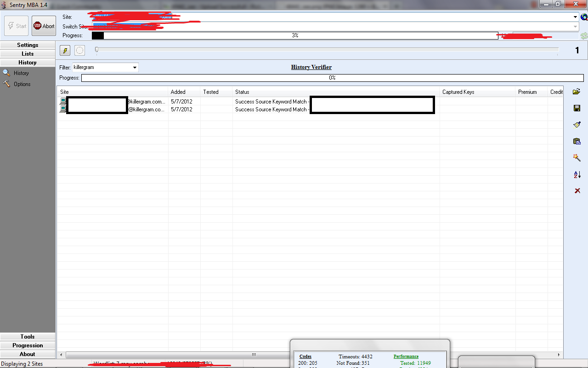The image size is (588, 368).
Task: Click the yellow lightning start-verifier icon
Action: coord(65,50)
